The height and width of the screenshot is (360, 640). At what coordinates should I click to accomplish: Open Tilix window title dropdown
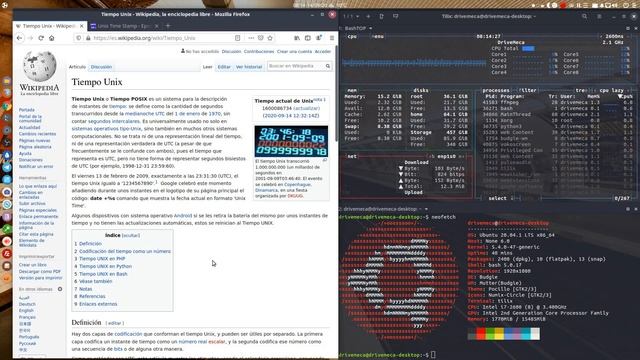tap(534, 16)
